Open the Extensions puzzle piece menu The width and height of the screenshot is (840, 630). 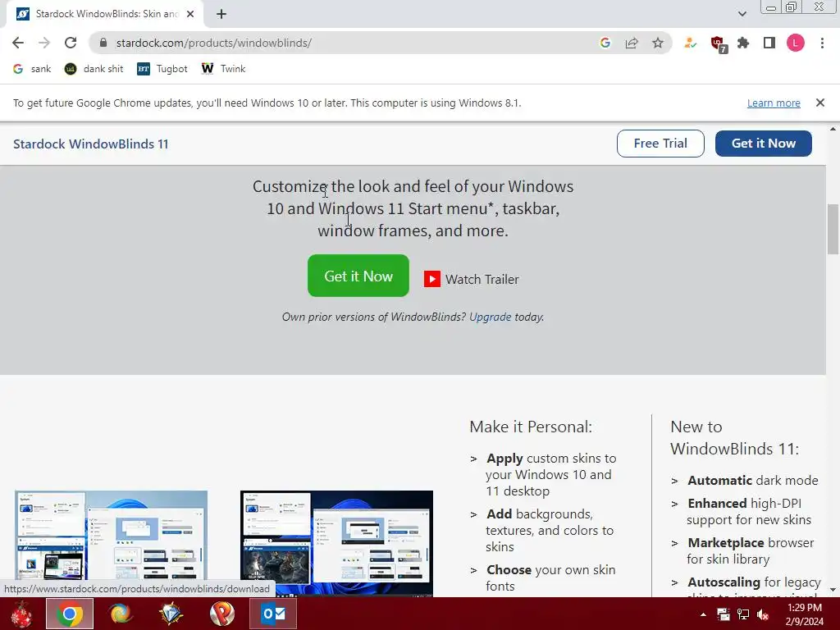743,43
